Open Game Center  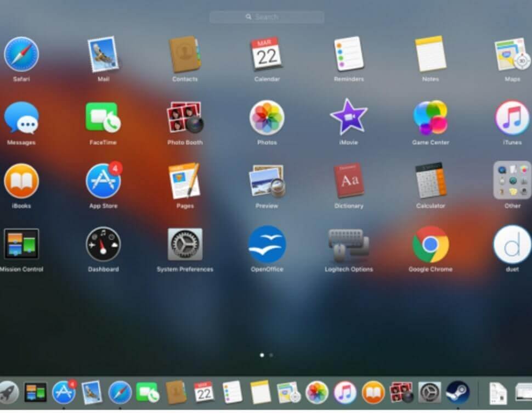point(431,118)
